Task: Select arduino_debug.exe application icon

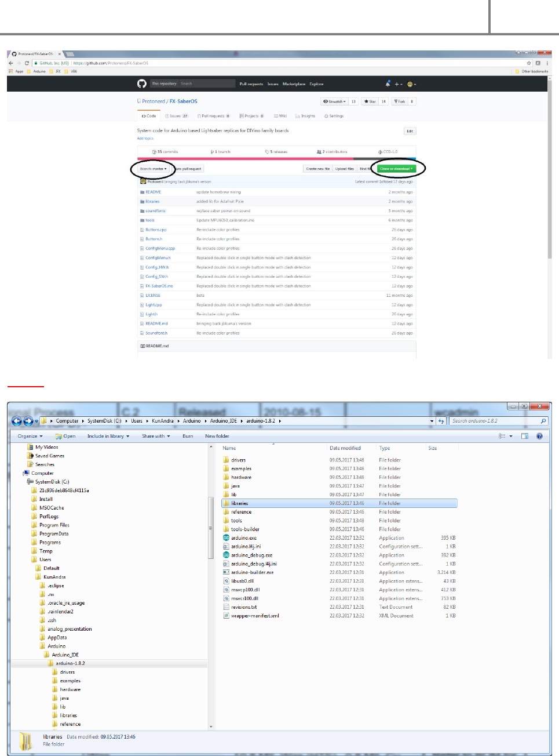Action: (226, 555)
